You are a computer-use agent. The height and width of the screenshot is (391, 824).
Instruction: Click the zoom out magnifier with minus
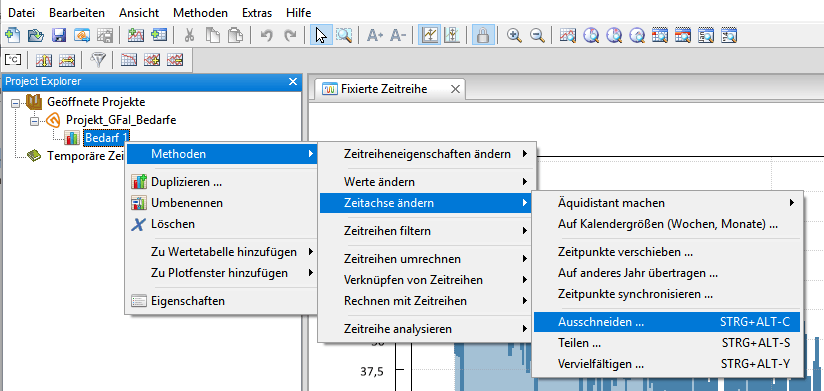click(x=537, y=35)
